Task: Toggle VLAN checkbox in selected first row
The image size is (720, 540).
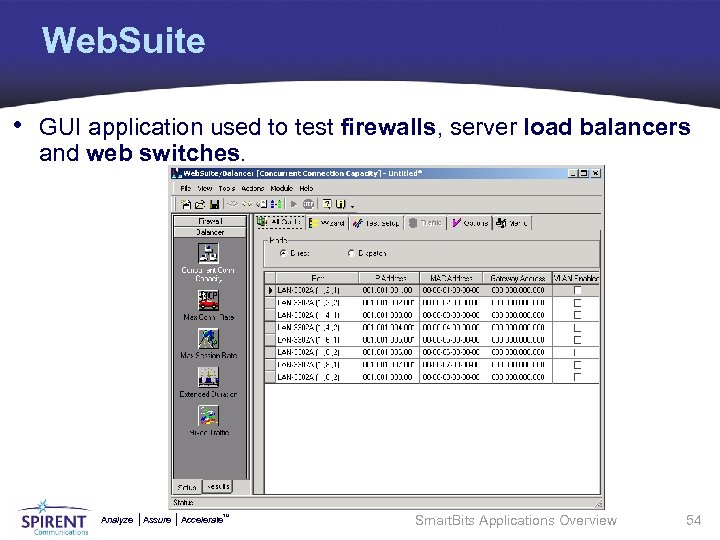Action: coord(577,290)
